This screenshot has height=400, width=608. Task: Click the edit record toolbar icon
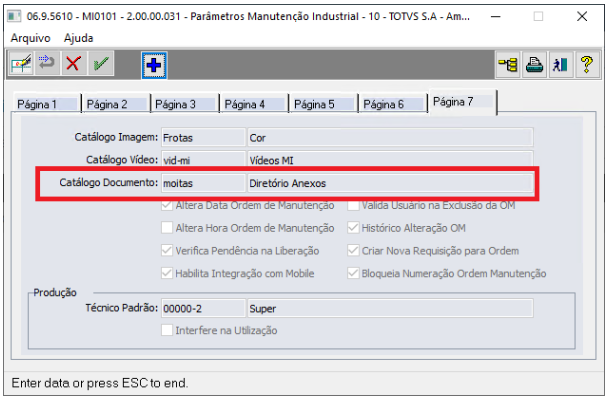pos(21,64)
